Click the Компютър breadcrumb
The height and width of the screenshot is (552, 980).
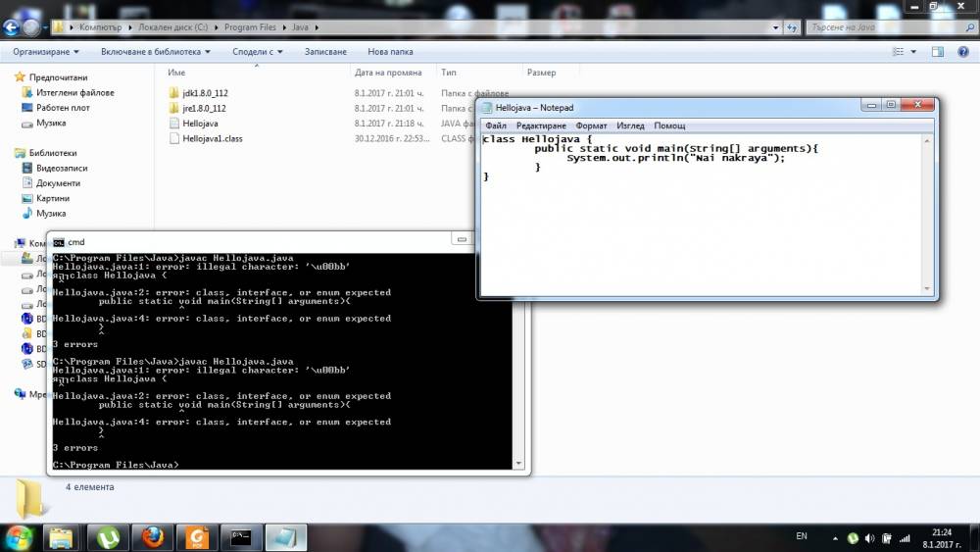[100, 27]
